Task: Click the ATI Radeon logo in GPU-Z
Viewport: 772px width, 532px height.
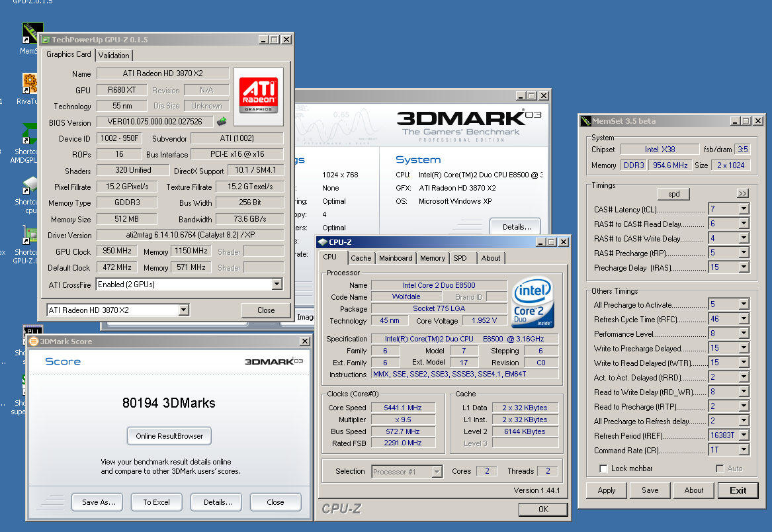Action: pos(259,95)
